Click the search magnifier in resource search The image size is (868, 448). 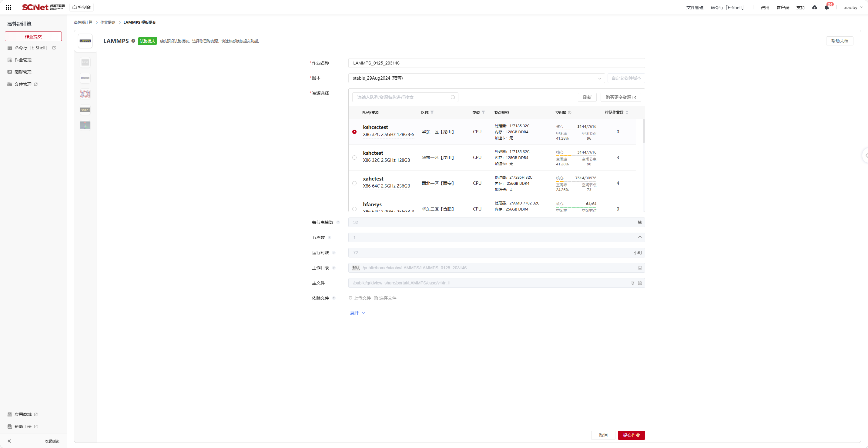point(453,97)
